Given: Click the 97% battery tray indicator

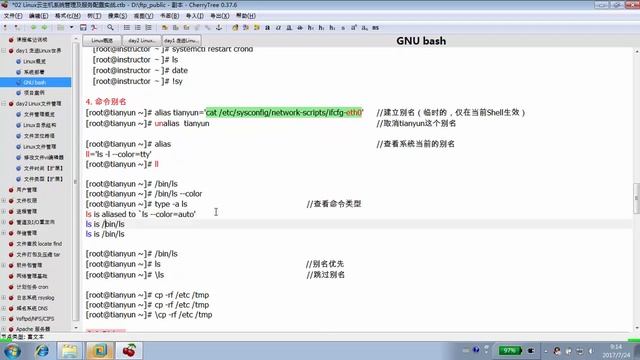Looking at the screenshot, I should coord(510,351).
